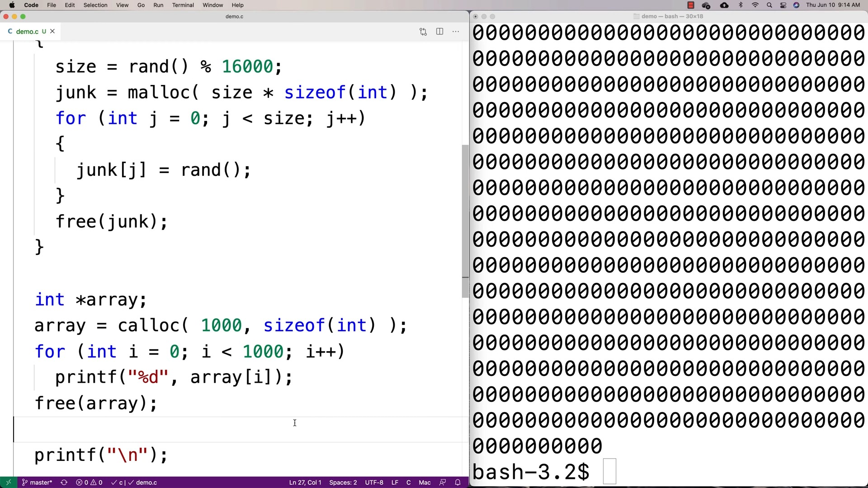Click the malloc line in the editor
This screenshot has width=868, height=488.
241,92
